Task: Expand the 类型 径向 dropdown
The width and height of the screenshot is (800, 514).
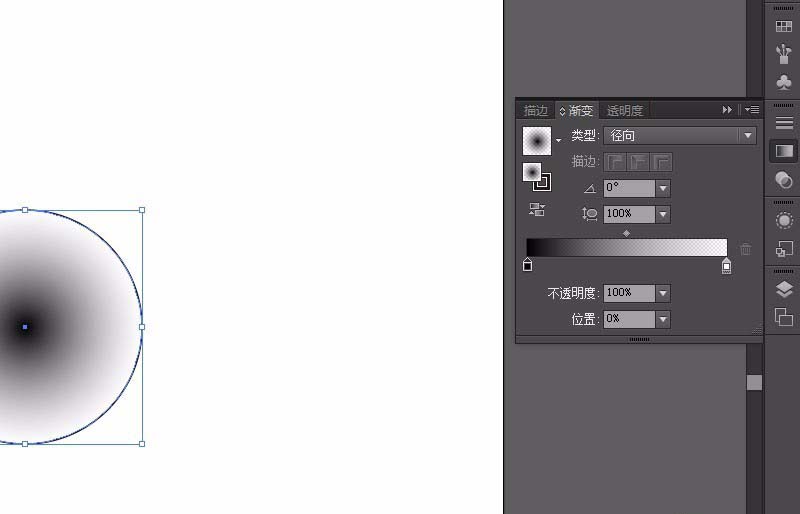Action: pyautogui.click(x=680, y=136)
